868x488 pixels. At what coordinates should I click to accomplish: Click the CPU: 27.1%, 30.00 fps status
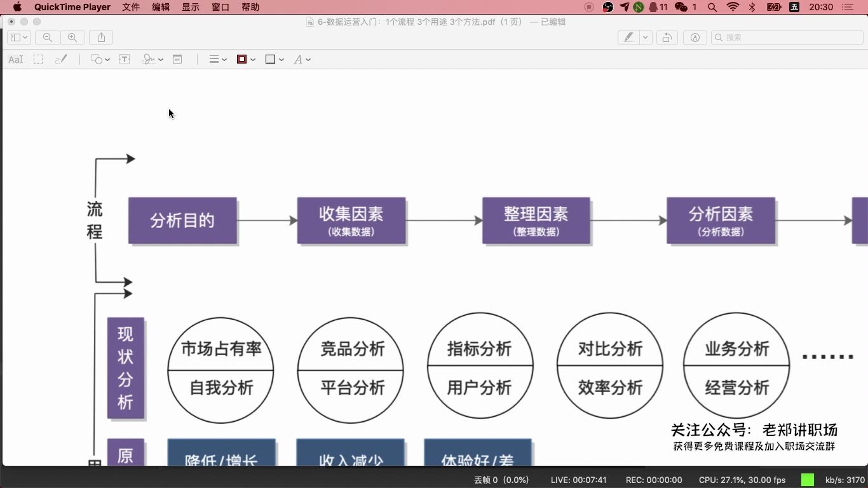[742, 480]
